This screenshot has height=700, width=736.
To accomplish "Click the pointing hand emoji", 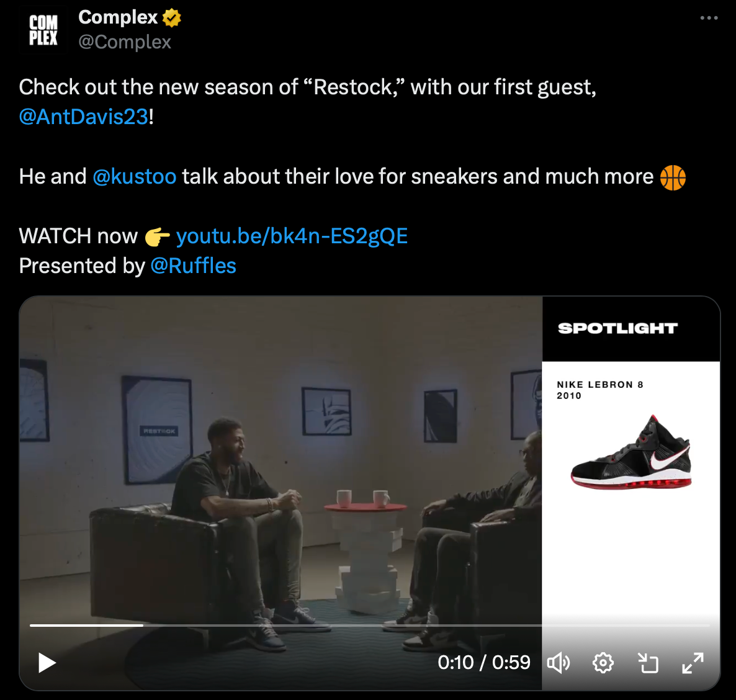I will pos(157,236).
